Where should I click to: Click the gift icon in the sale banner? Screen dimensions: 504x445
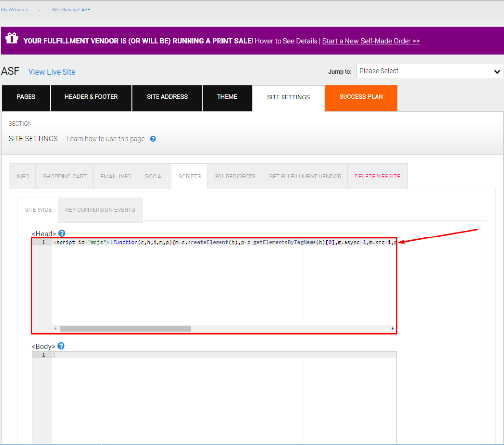click(12, 37)
